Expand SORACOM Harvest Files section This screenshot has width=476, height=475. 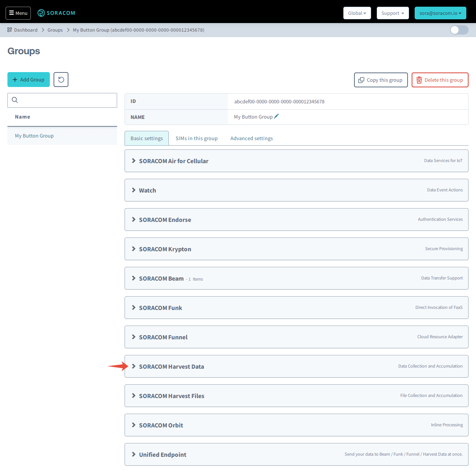click(x=296, y=396)
